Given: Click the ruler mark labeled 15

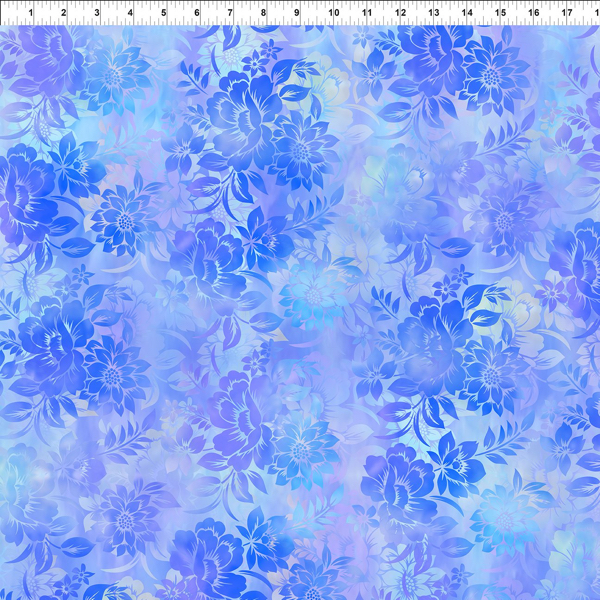Looking at the screenshot, I should (500, 13).
